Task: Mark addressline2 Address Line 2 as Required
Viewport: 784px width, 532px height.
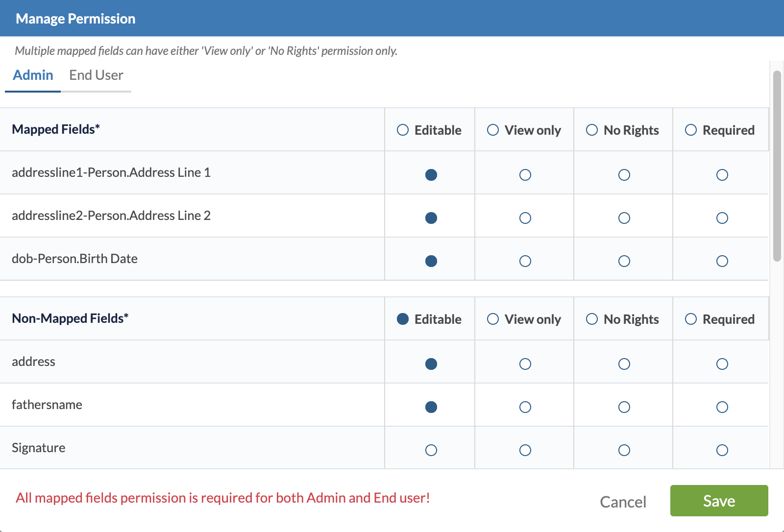Action: [722, 218]
